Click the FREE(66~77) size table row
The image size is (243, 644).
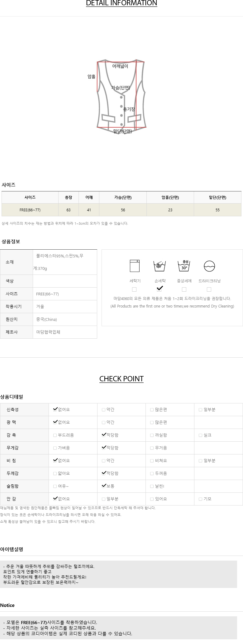(x=121, y=210)
